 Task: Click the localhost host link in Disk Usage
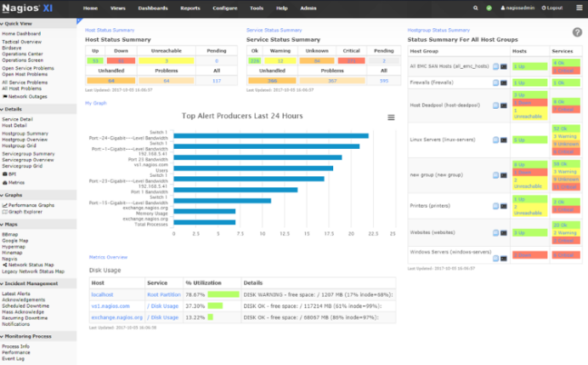[x=102, y=294]
